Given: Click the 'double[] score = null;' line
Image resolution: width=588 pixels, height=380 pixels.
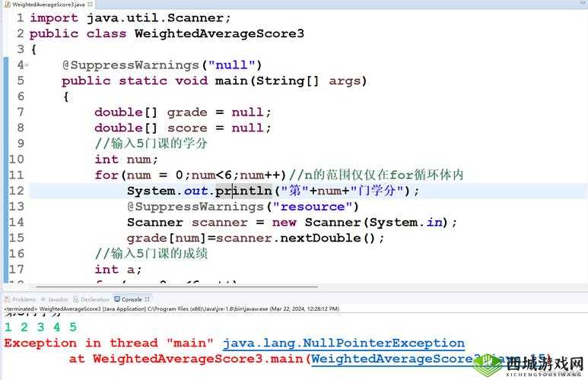Looking at the screenshot, I should point(183,128).
